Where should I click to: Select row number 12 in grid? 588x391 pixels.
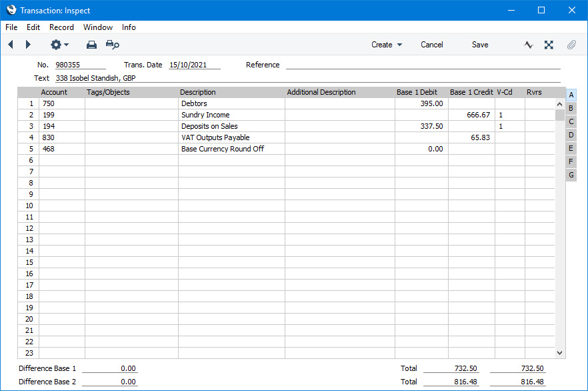click(x=29, y=228)
